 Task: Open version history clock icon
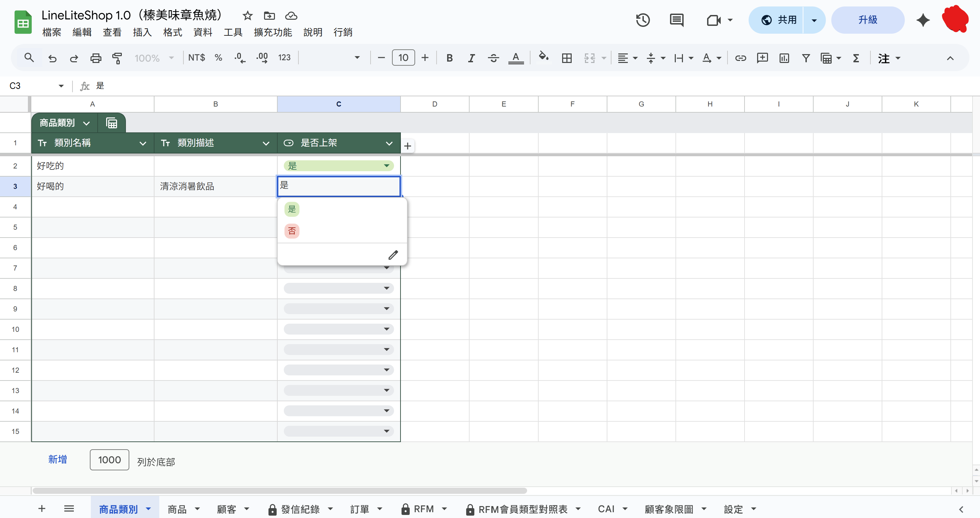(643, 20)
